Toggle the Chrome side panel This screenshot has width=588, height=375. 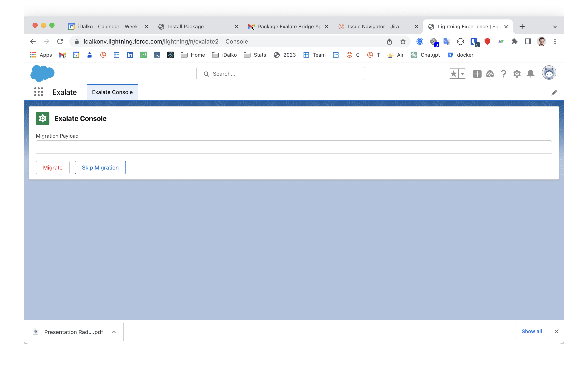coord(528,42)
